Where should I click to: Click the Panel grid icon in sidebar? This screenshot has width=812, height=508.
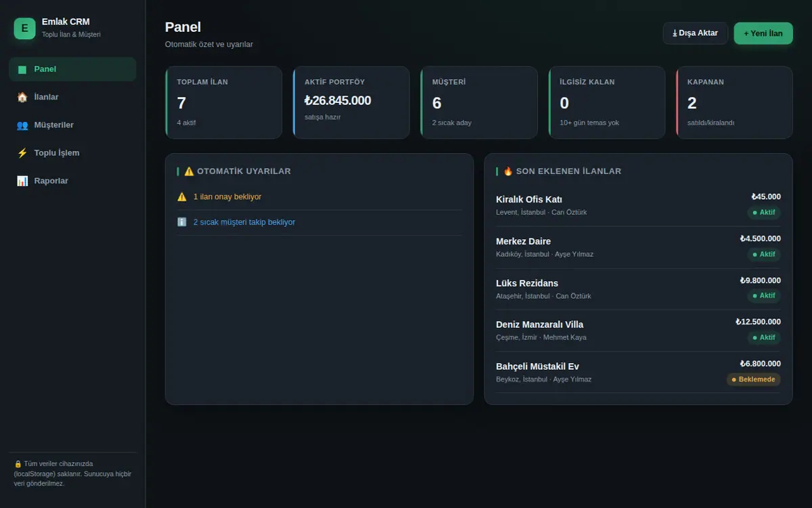click(22, 69)
